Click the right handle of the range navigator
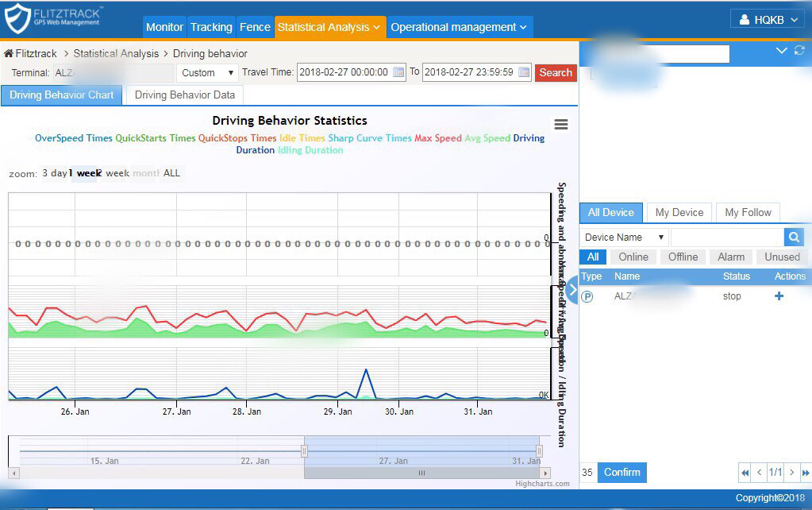Viewport: 812px width, 510px height. click(x=539, y=451)
